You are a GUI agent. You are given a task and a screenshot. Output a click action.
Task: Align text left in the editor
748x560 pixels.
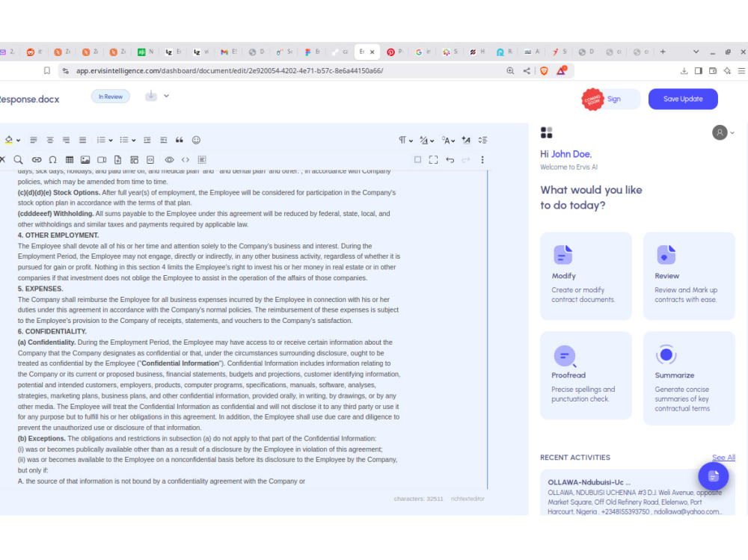[x=34, y=140]
